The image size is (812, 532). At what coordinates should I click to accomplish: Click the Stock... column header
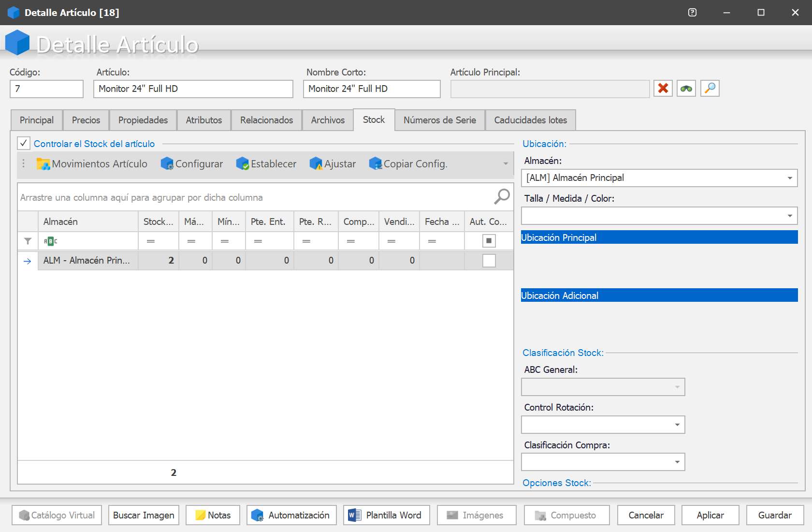[x=158, y=222]
